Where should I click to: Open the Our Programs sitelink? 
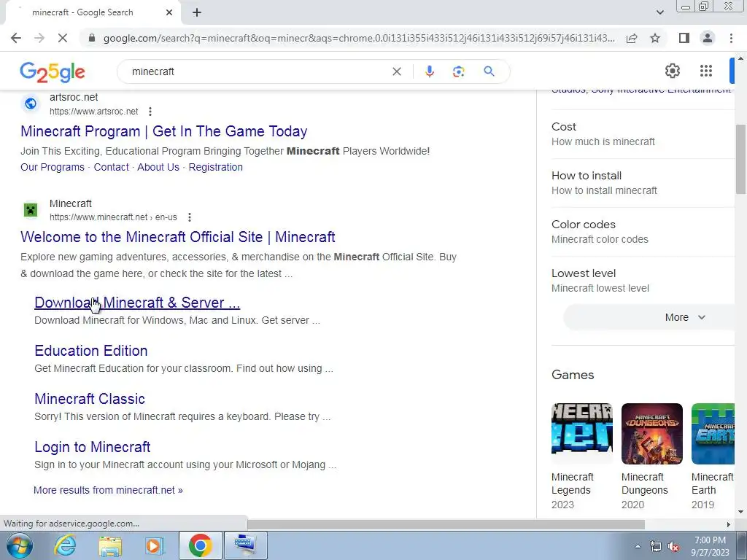(x=53, y=167)
